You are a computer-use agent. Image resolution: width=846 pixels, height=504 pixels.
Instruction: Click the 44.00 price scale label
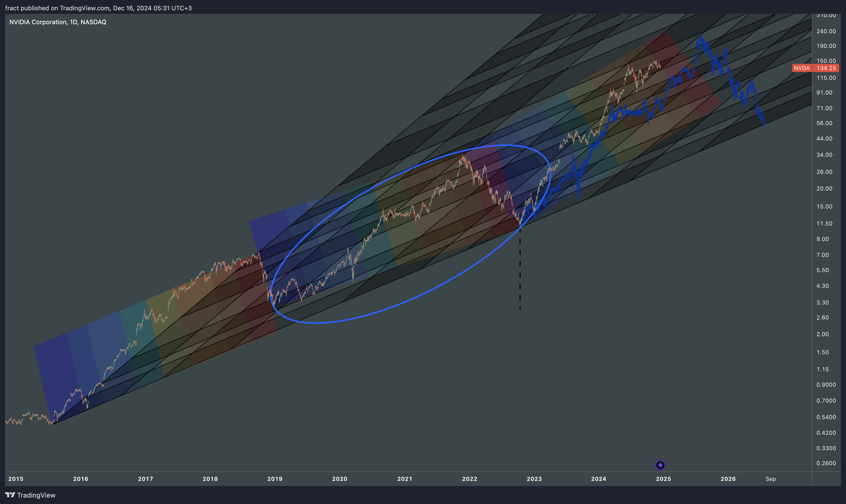click(825, 138)
